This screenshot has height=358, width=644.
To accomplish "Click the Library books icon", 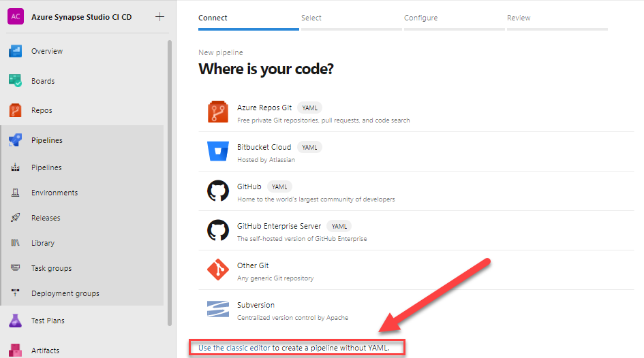I will pyautogui.click(x=15, y=243).
